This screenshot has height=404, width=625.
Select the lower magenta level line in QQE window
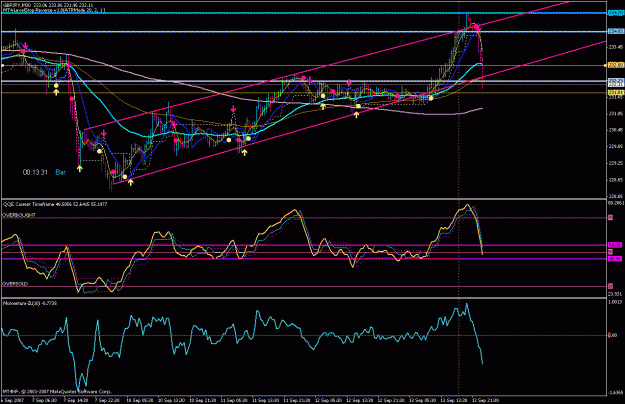click(303, 259)
